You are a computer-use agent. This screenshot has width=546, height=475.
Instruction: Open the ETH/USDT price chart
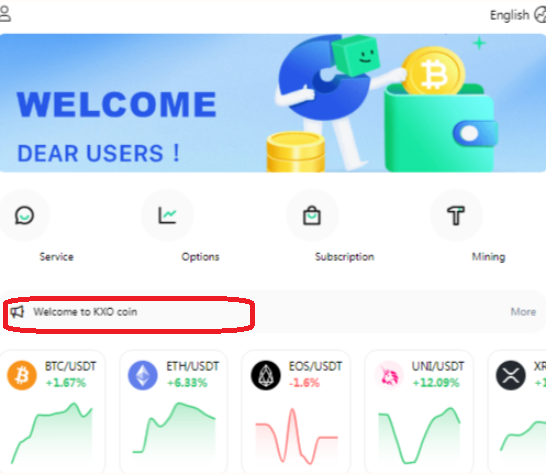174,428
